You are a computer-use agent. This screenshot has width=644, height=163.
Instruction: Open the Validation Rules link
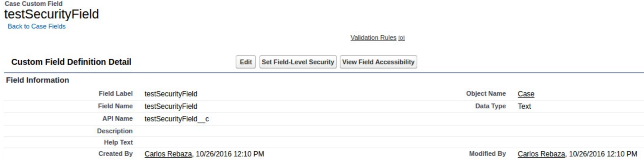click(x=373, y=38)
